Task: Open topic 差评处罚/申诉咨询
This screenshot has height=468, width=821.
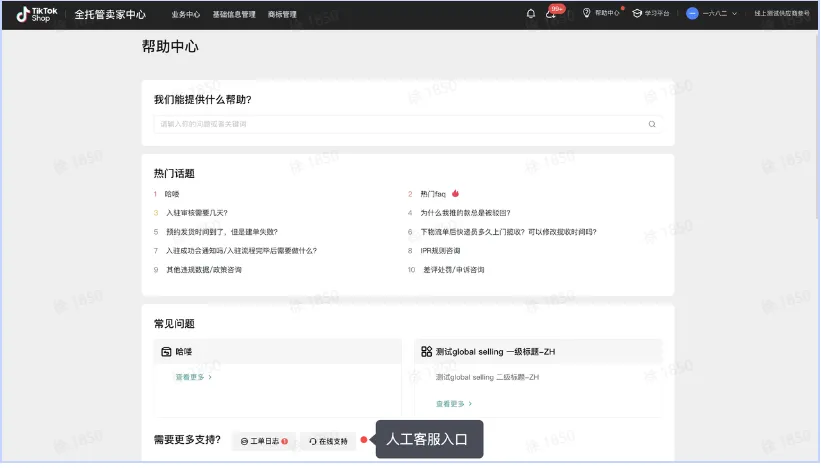Action: click(x=453, y=270)
